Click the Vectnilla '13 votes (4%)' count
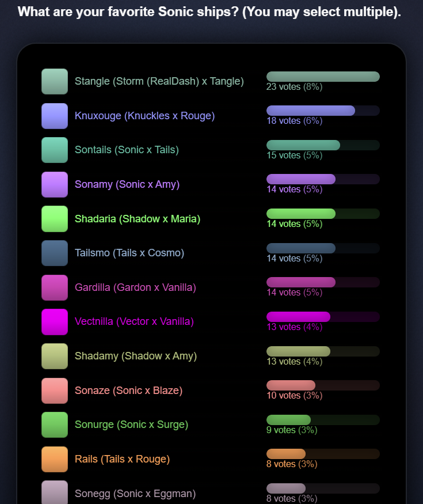Image resolution: width=423 pixels, height=504 pixels. [x=295, y=327]
